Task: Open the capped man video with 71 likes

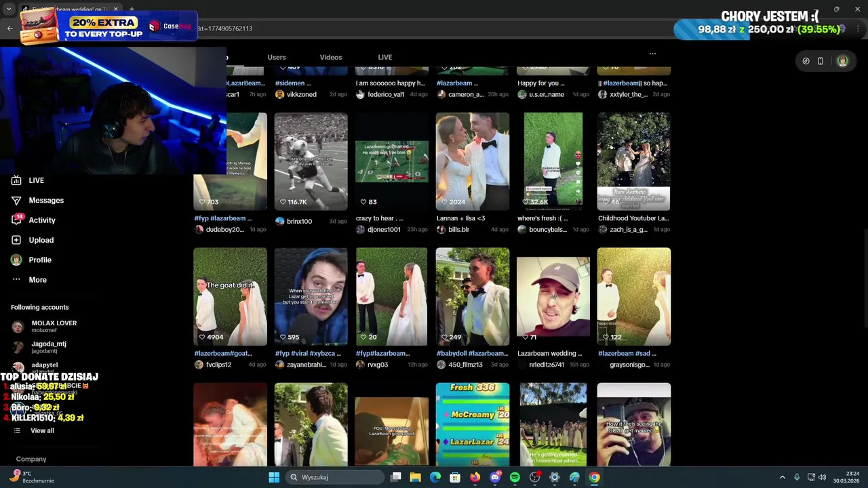Action: pyautogui.click(x=553, y=297)
